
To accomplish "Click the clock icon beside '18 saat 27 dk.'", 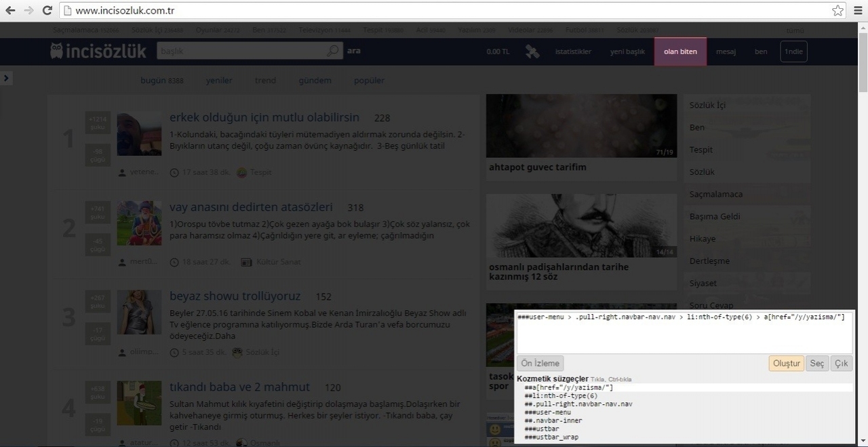I will point(174,262).
